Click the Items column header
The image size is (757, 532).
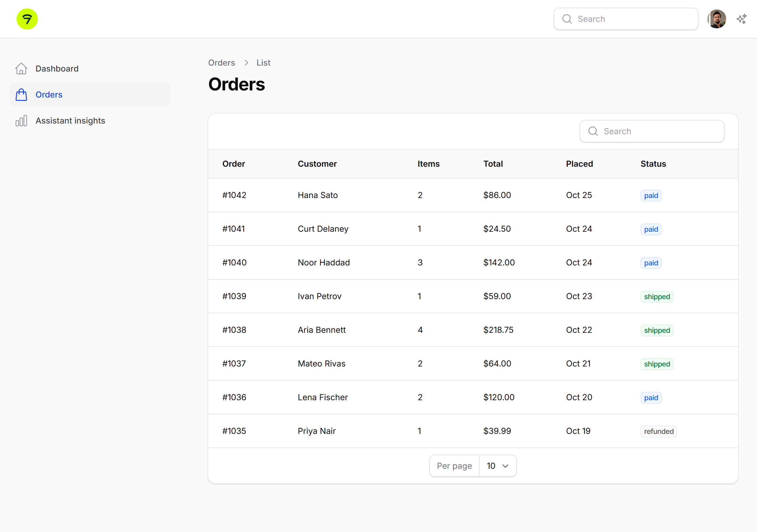point(428,164)
